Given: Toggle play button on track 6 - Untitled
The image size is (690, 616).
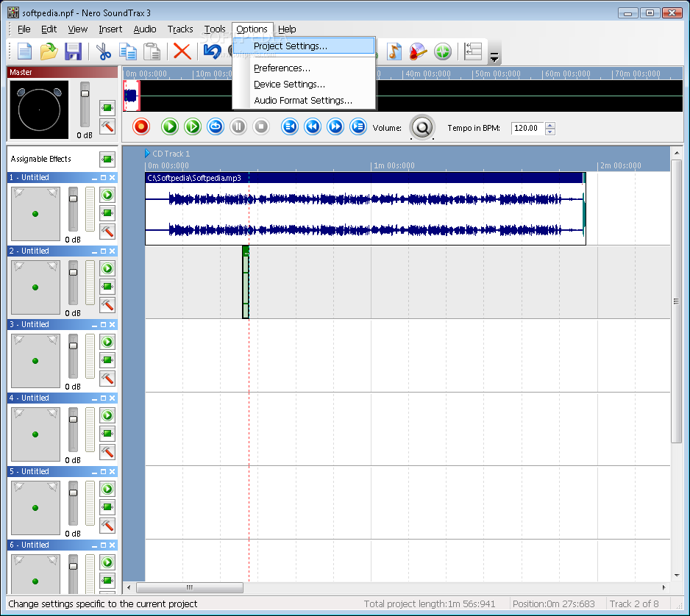Looking at the screenshot, I should [x=107, y=562].
